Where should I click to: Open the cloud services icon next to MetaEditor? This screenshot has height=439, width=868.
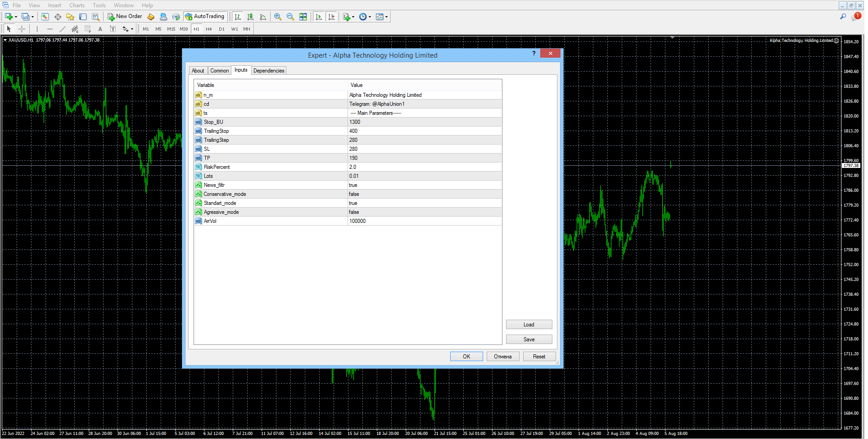pyautogui.click(x=163, y=17)
